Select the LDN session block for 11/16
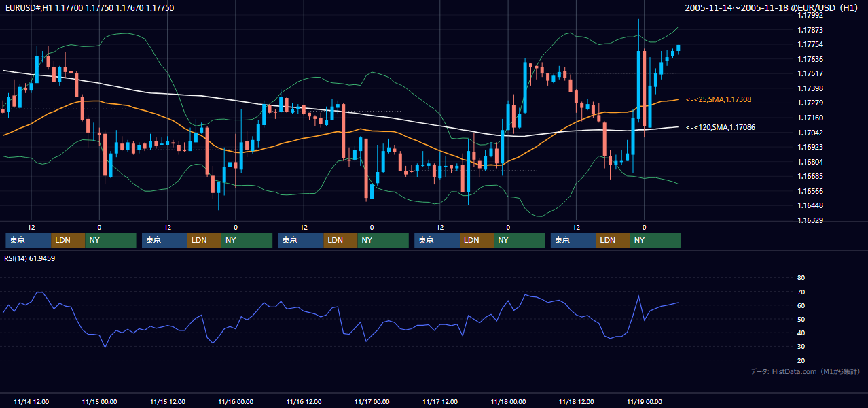 point(341,240)
